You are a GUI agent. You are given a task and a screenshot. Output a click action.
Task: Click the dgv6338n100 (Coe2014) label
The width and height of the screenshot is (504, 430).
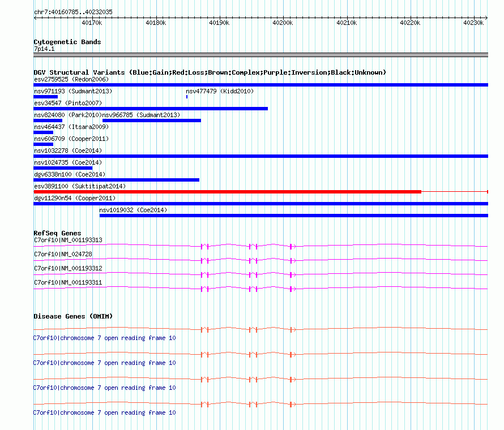[x=70, y=174]
